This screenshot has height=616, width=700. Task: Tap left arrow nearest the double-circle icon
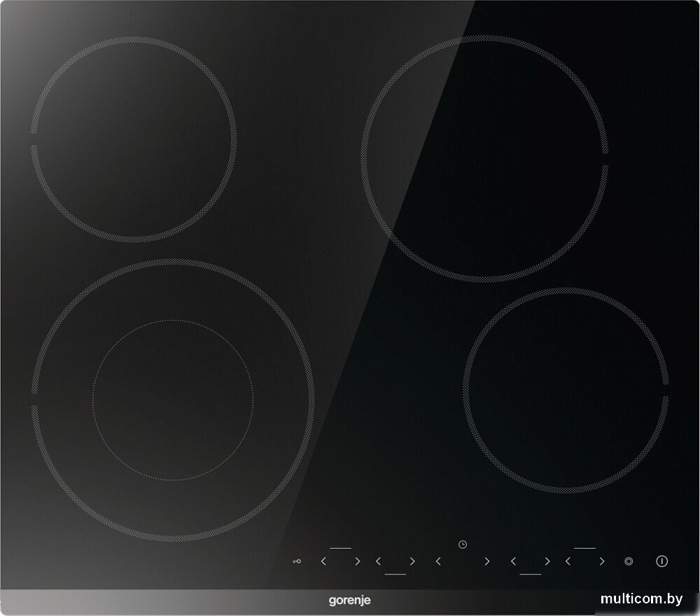[568, 561]
